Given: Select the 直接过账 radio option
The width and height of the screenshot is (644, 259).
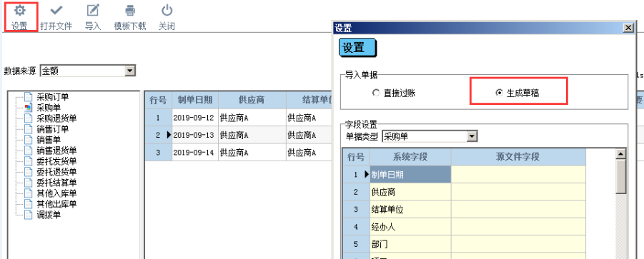Looking at the screenshot, I should click(x=375, y=93).
